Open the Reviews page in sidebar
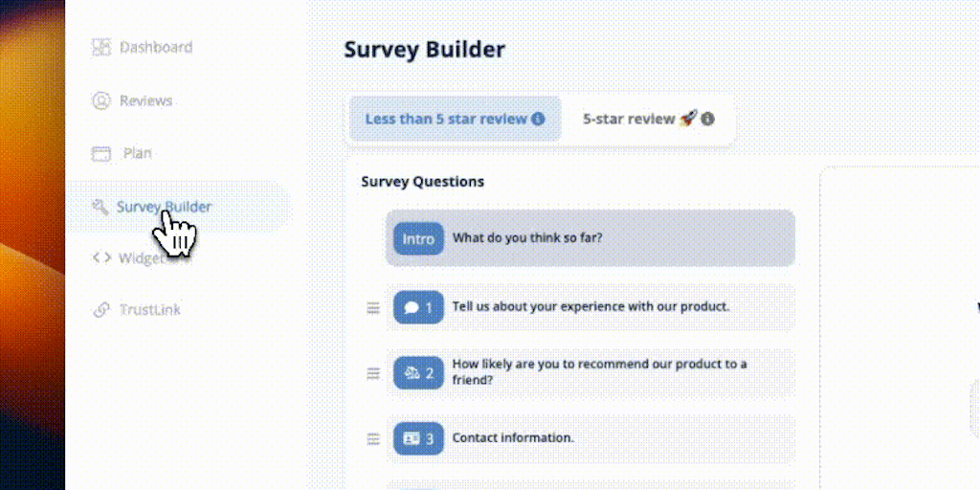Screen dimensions: 980x490 click(145, 100)
